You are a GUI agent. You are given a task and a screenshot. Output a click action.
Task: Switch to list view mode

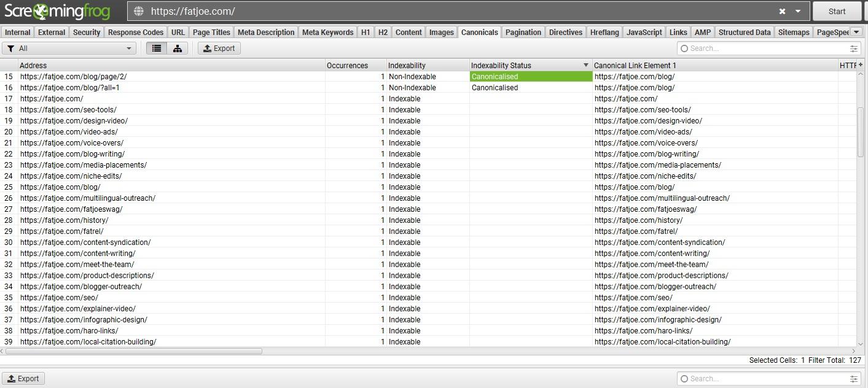157,49
